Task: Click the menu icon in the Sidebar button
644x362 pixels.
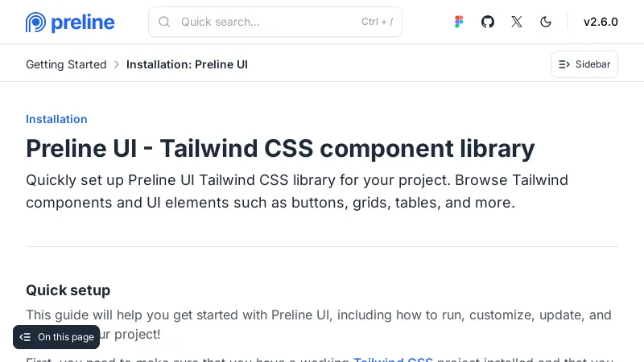Action: click(564, 64)
